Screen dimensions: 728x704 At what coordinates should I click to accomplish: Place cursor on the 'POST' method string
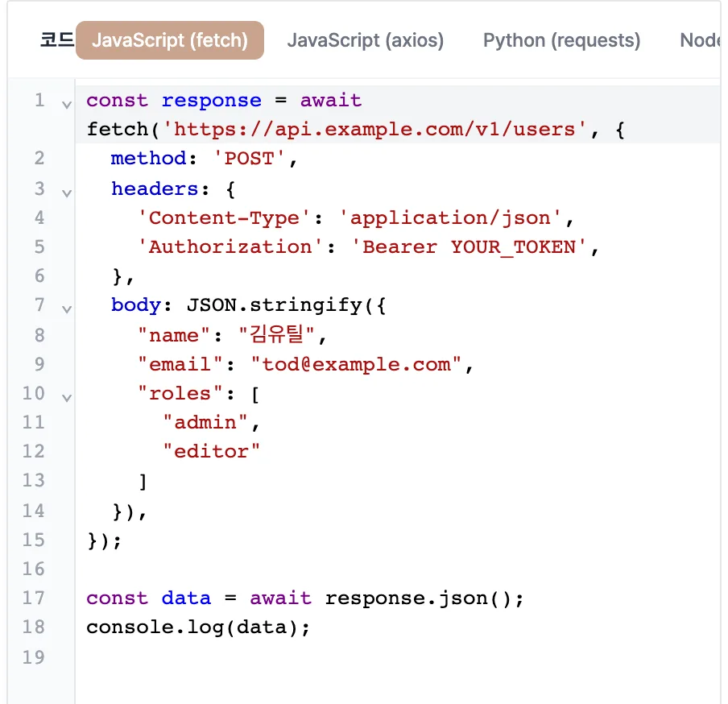pos(249,159)
